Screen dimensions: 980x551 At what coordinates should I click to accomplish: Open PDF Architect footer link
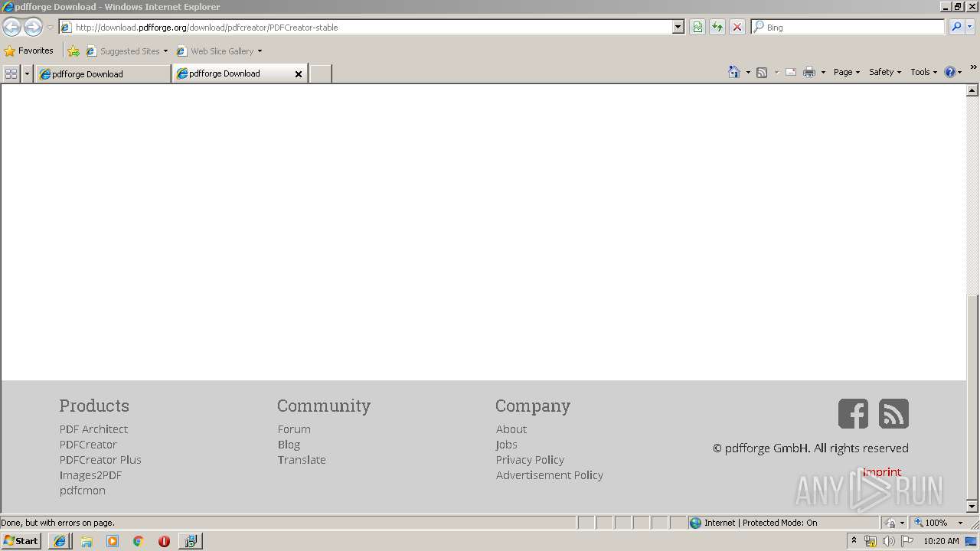[x=93, y=429]
